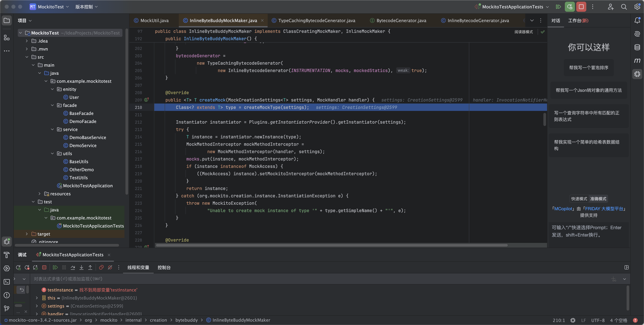Open the Build hammer tool icon
The width and height of the screenshot is (644, 325).
(x=7, y=255)
